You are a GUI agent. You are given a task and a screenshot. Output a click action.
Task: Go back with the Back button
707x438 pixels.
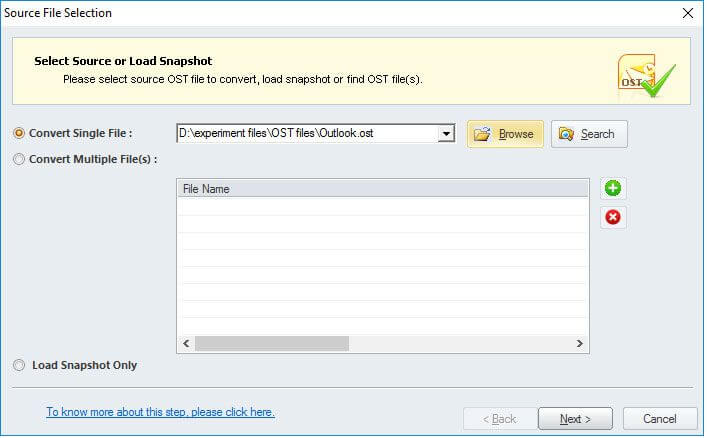pos(497,418)
